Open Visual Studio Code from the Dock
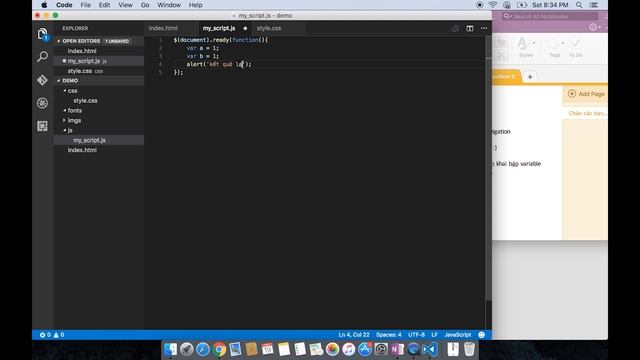 click(x=430, y=349)
